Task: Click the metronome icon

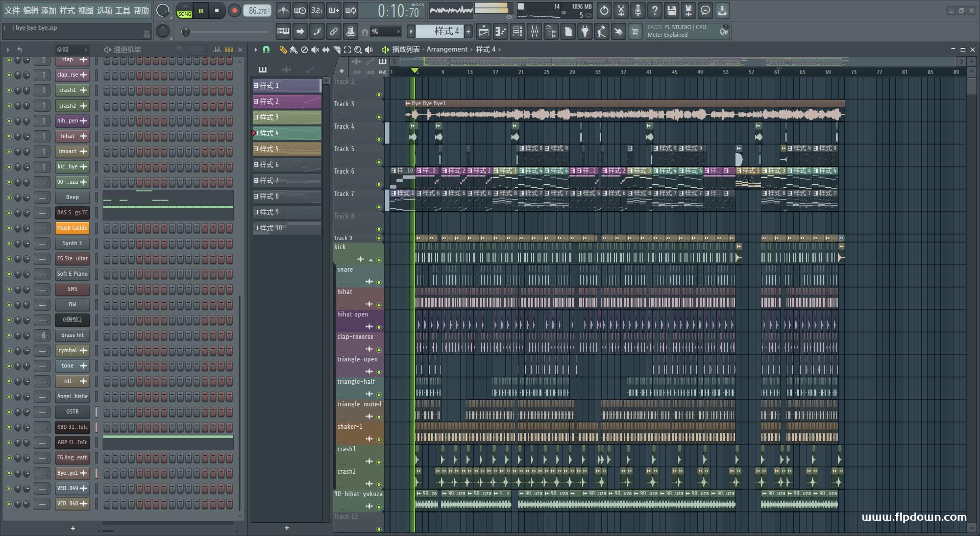Action: tap(283, 10)
